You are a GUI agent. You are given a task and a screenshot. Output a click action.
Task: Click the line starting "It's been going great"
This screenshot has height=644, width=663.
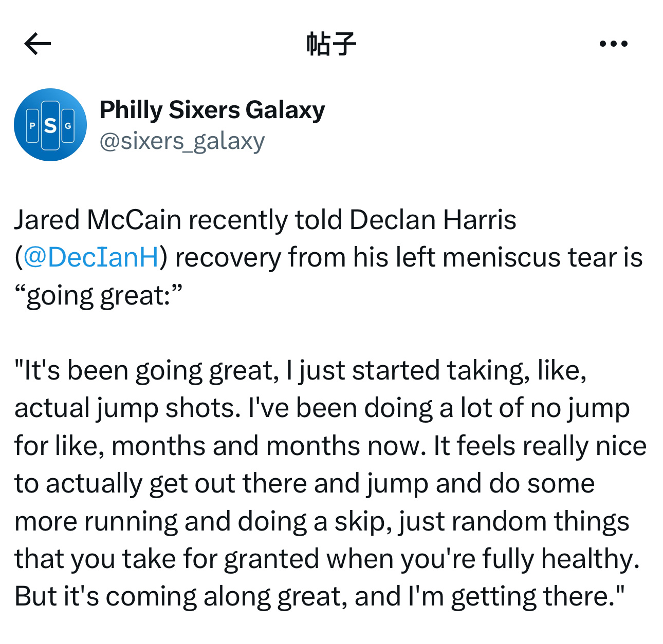[x=301, y=370]
